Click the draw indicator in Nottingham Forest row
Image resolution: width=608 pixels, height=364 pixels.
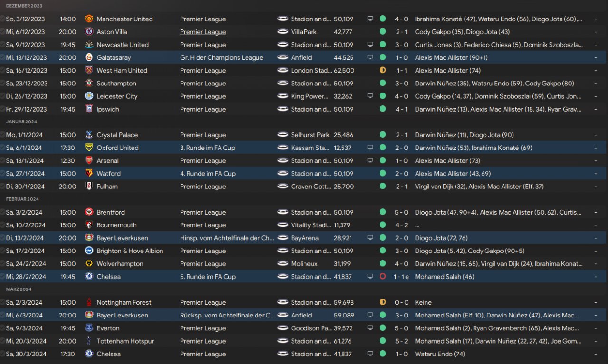tap(383, 302)
